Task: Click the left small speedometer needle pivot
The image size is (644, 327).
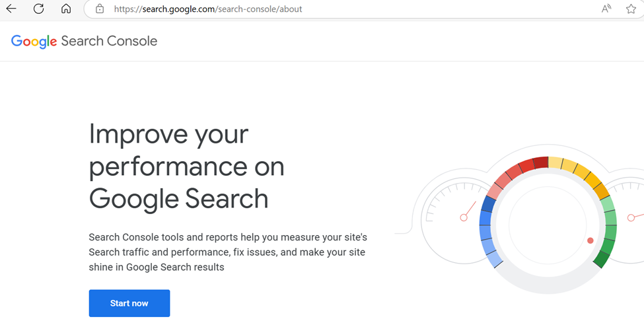Action: click(464, 218)
